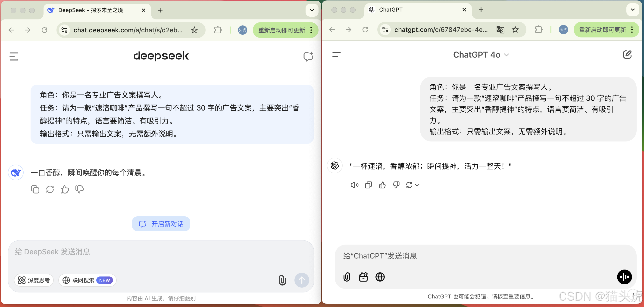Go forward in ChatGPT window
The image size is (644, 307).
point(348,30)
